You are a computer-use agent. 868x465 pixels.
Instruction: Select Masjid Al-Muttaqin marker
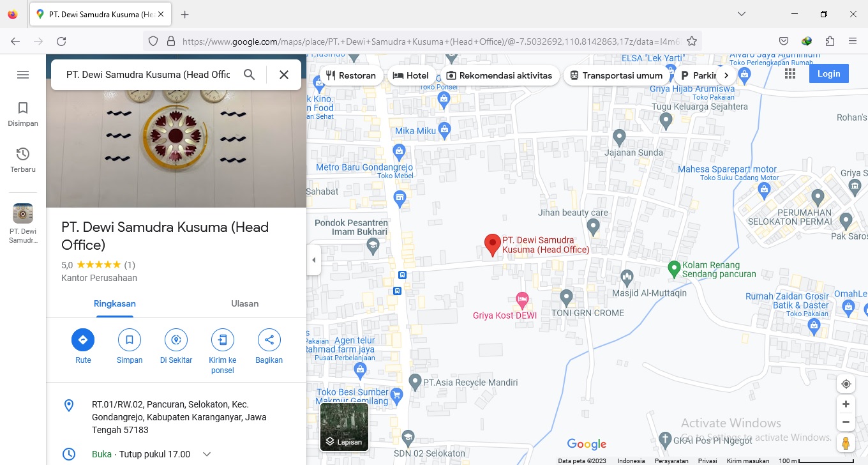(x=626, y=277)
